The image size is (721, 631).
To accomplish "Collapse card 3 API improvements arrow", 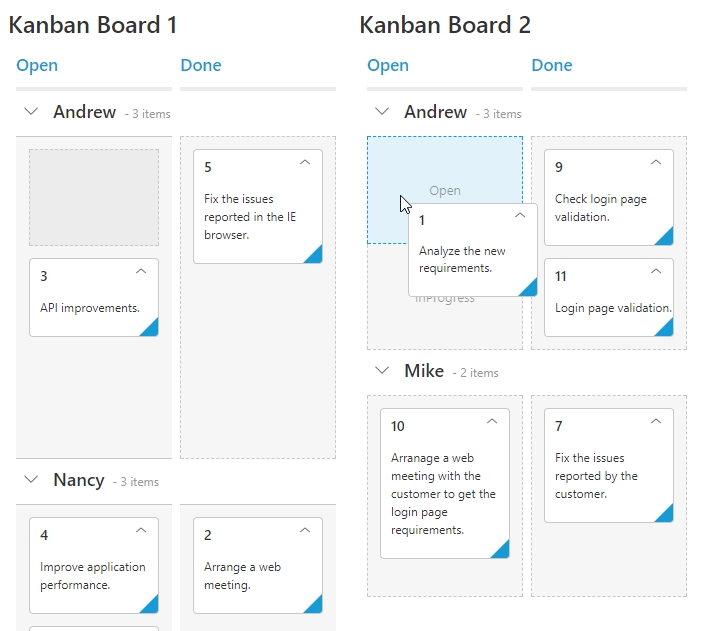I will [x=141, y=270].
